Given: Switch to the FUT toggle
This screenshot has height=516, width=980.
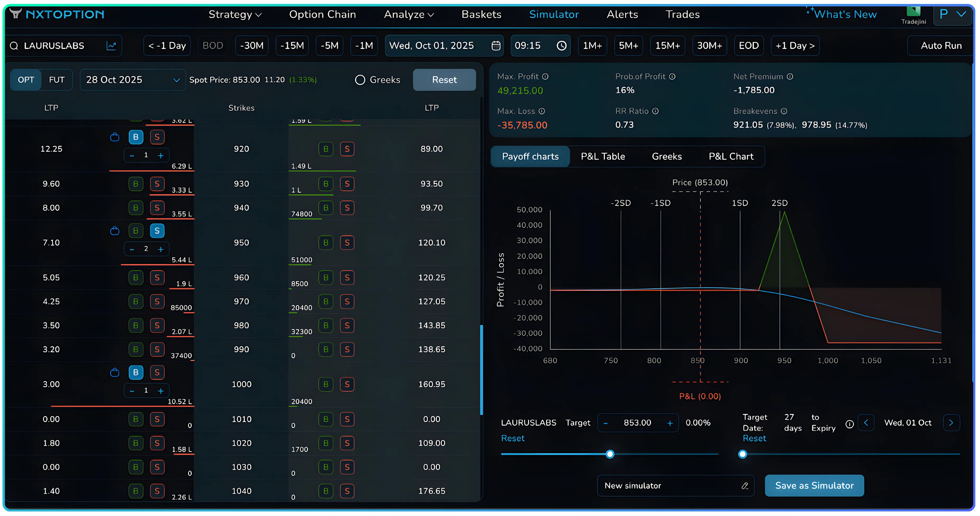Looking at the screenshot, I should 57,80.
